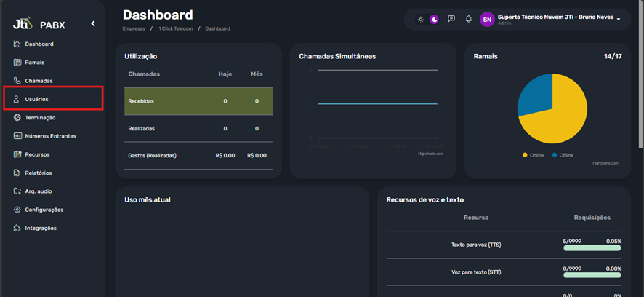Open the chat support message icon
644x297 pixels.
click(x=451, y=19)
